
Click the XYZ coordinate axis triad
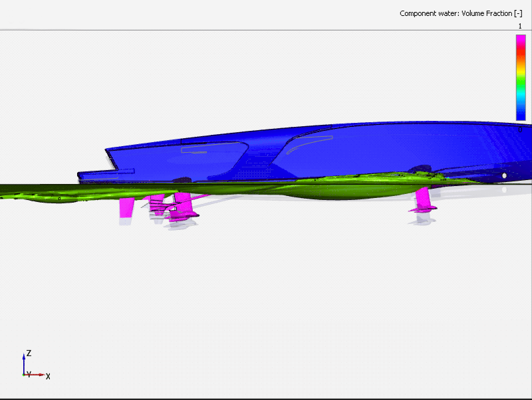36,364
